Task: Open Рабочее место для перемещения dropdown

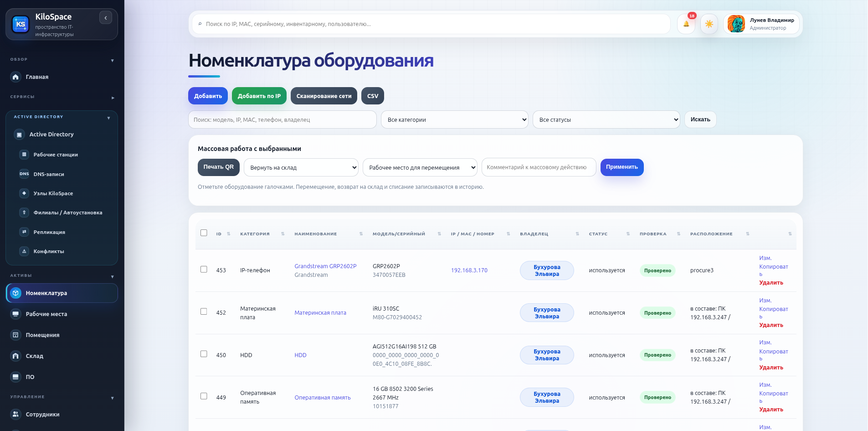Action: [420, 167]
